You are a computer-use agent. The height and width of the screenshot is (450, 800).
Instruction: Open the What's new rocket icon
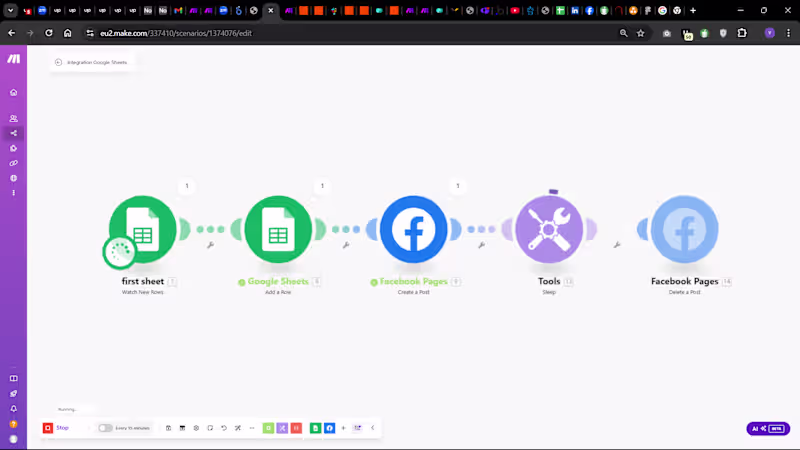click(x=13, y=393)
